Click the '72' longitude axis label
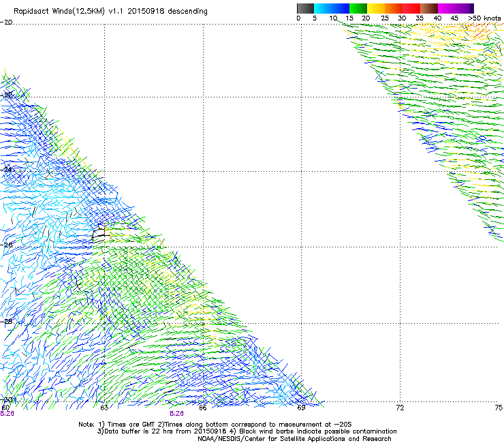 [400, 408]
